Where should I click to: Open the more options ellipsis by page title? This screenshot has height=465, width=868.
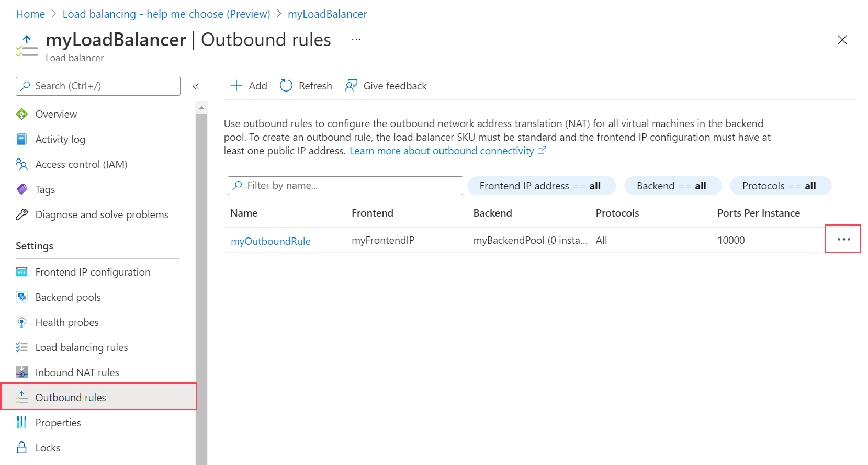(356, 40)
